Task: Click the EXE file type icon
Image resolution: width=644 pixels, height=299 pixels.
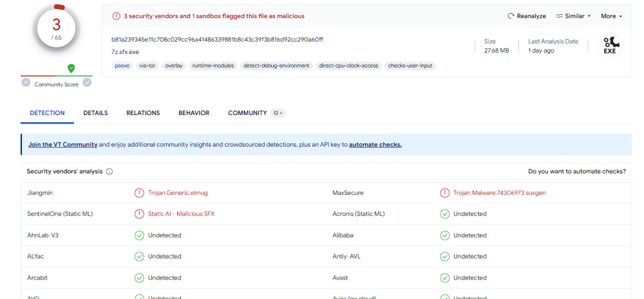Action: pos(609,46)
